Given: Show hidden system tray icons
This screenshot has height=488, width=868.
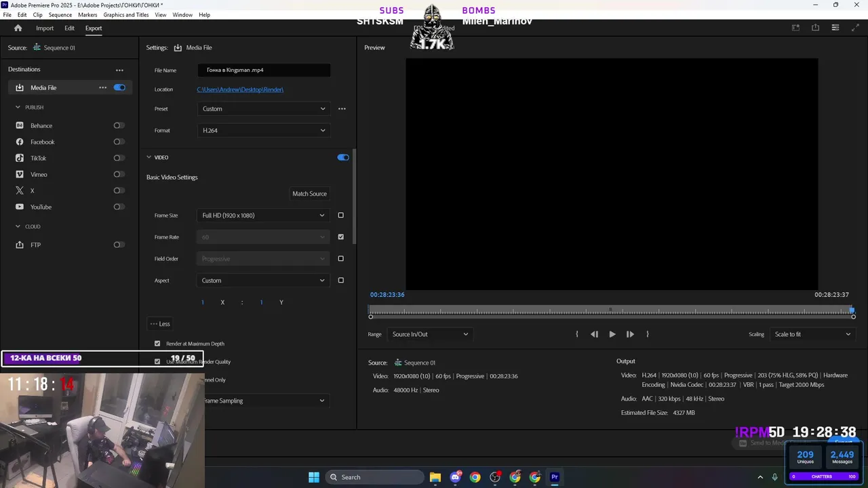Looking at the screenshot, I should pos(760,477).
